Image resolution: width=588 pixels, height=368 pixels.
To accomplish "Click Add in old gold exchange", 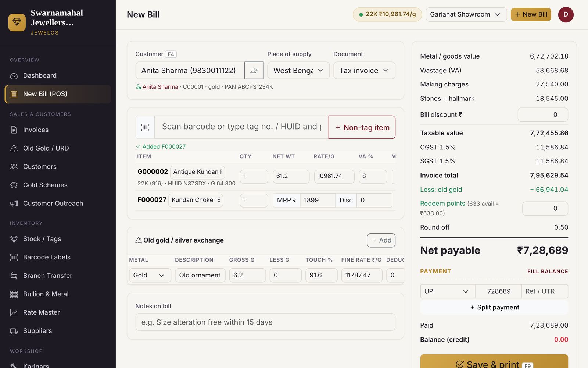I will tap(381, 240).
